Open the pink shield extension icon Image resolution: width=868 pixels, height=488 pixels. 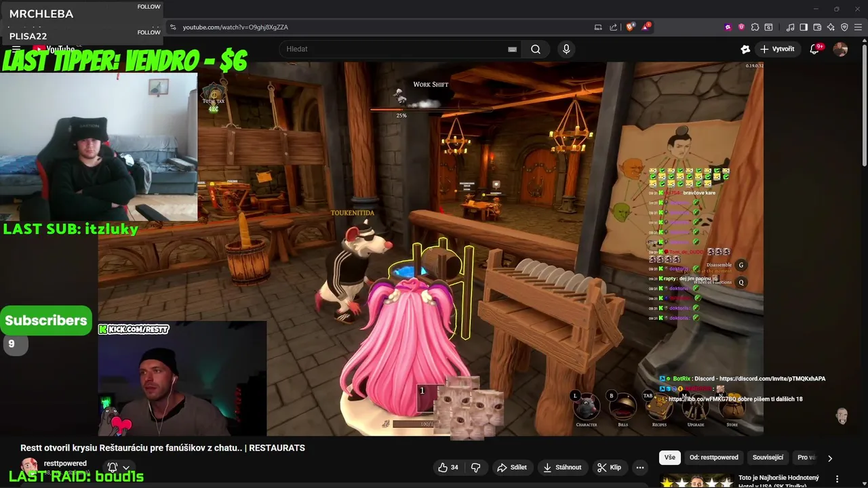coord(741,27)
